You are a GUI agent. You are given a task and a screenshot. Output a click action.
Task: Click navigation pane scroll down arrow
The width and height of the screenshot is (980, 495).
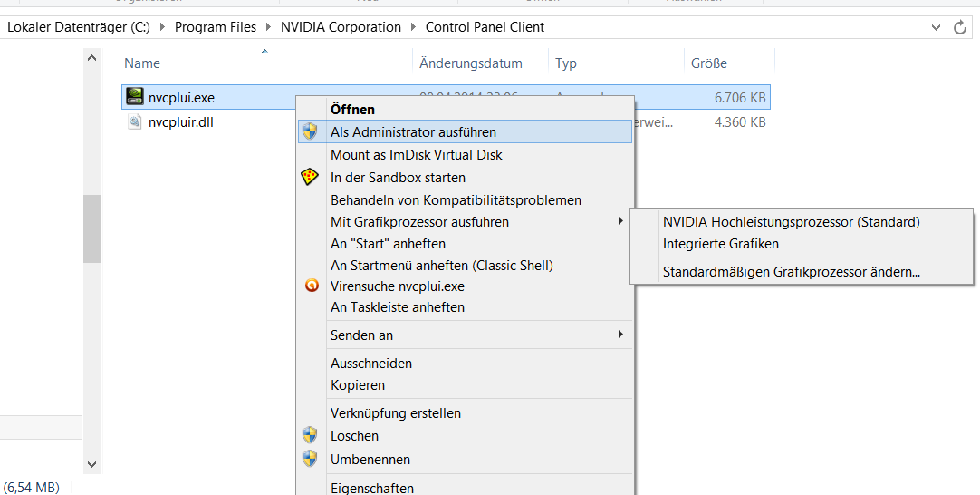(91, 464)
